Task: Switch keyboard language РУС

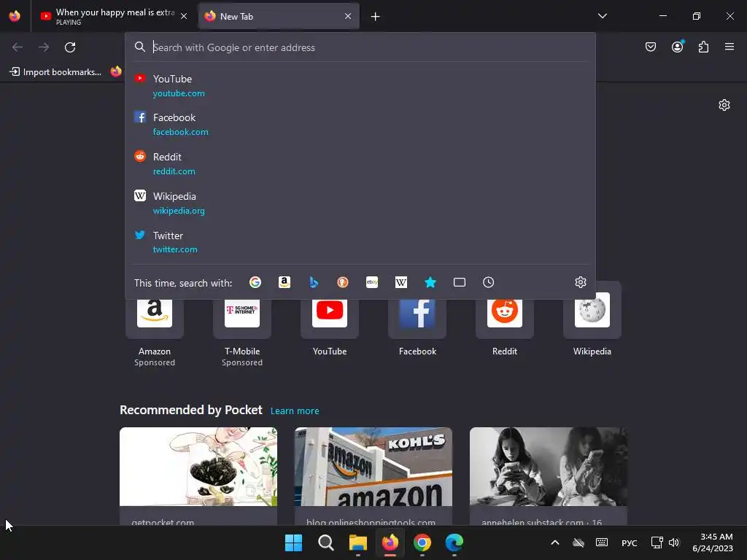Action: tap(630, 542)
